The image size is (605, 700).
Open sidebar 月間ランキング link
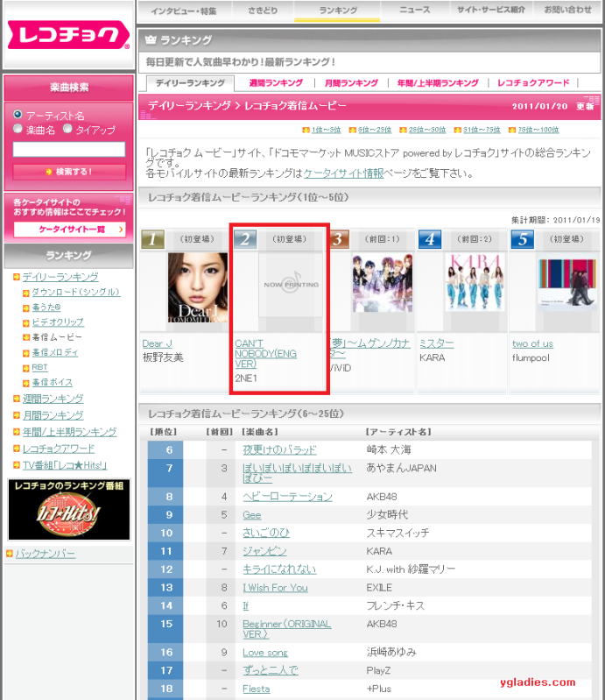tap(53, 415)
